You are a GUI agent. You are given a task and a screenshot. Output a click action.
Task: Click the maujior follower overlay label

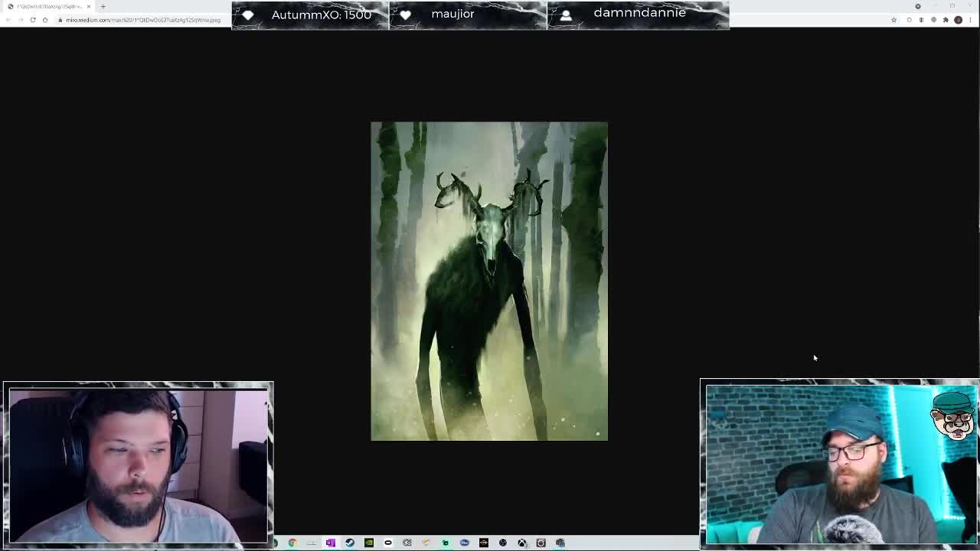point(452,14)
